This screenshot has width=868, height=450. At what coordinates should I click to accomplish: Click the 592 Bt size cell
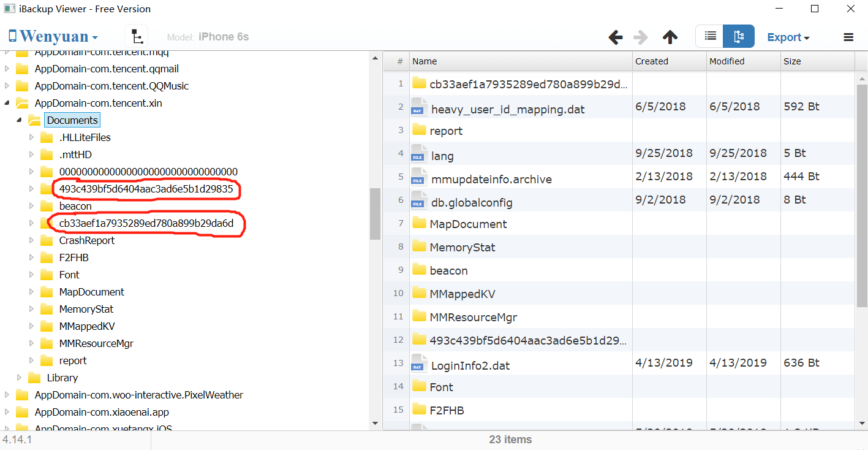818,106
